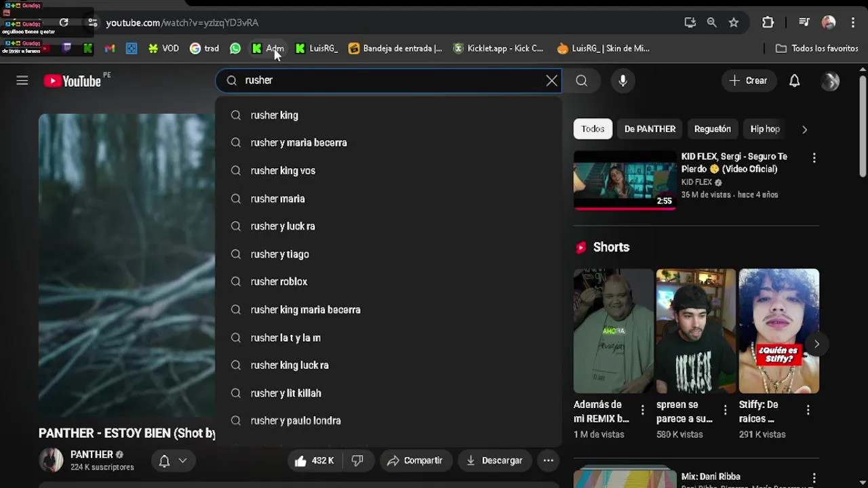Select the Todos filter chip
868x488 pixels.
click(593, 129)
